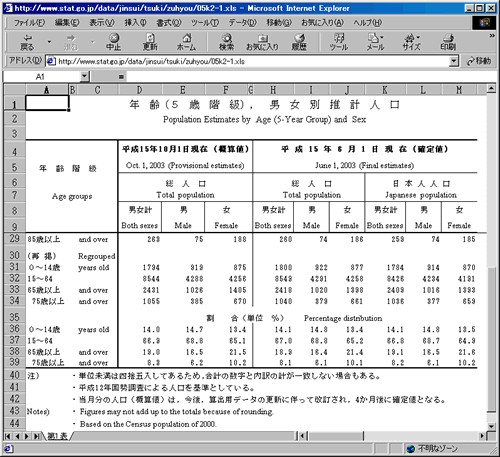The width and height of the screenshot is (500, 457).
Task: Open the Forward button history dropdown arrow
Action: pos(93,42)
